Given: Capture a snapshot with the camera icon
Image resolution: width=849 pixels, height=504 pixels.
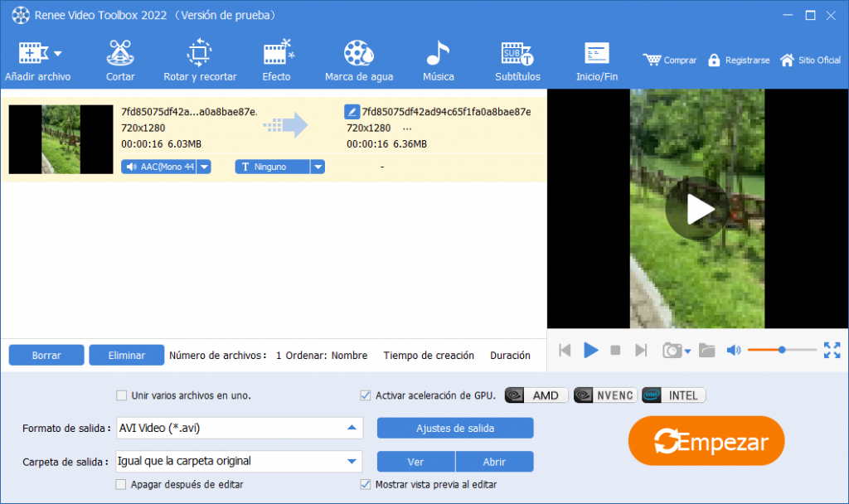Looking at the screenshot, I should coord(672,351).
